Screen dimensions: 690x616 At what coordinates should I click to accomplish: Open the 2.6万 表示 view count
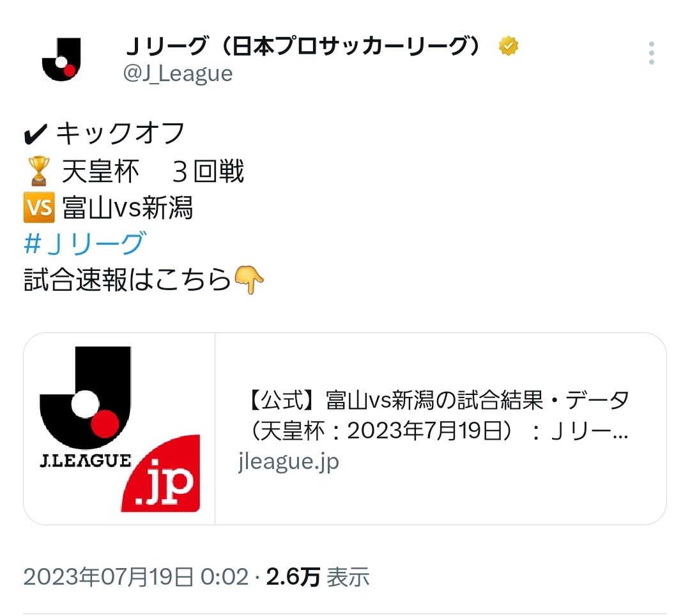pos(318,577)
